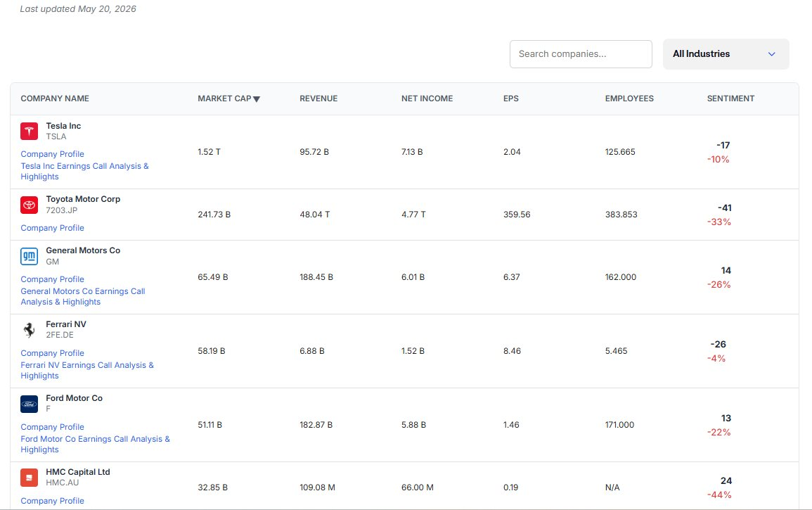Click Tesla net income 7.13 B
The image size is (812, 510).
tap(412, 152)
